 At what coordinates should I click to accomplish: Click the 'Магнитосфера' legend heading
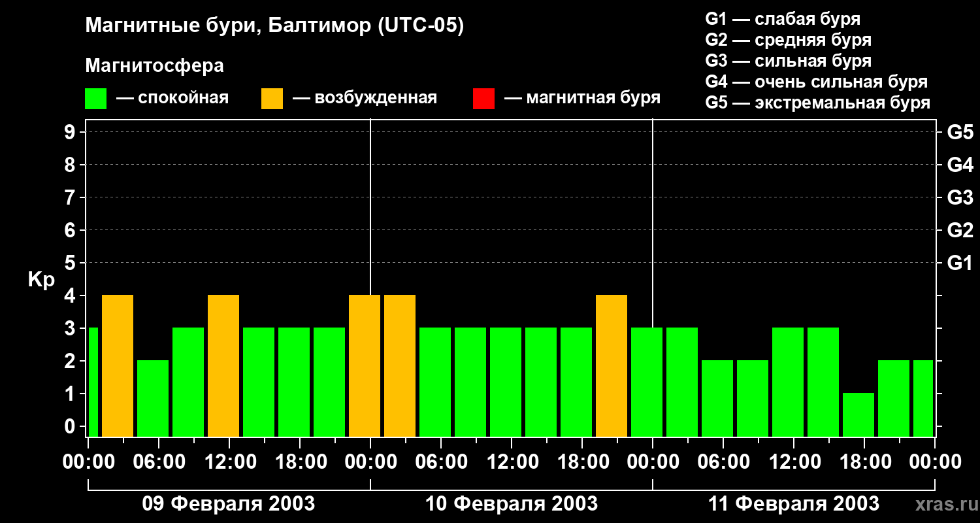tap(154, 66)
